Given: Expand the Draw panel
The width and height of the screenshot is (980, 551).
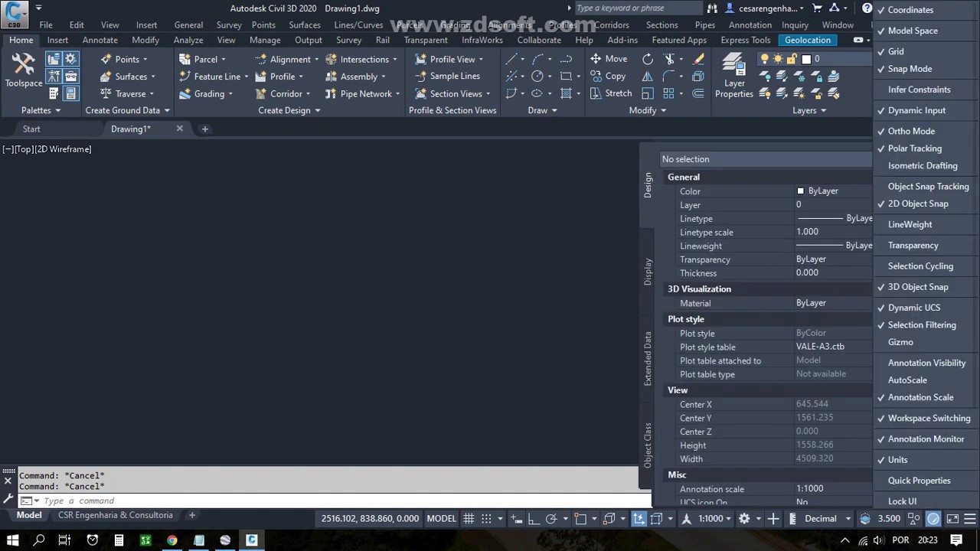Looking at the screenshot, I should click(542, 110).
